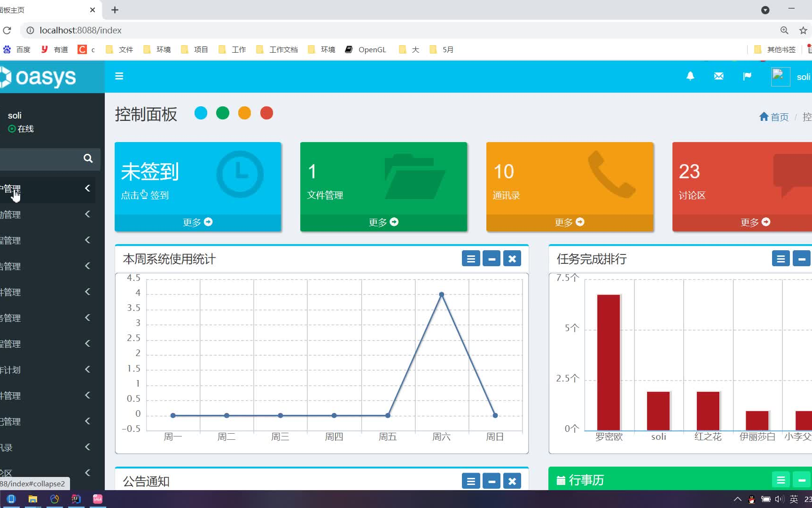Minimize the 任务完成排行 panel
812x508 pixels.
coord(802,259)
